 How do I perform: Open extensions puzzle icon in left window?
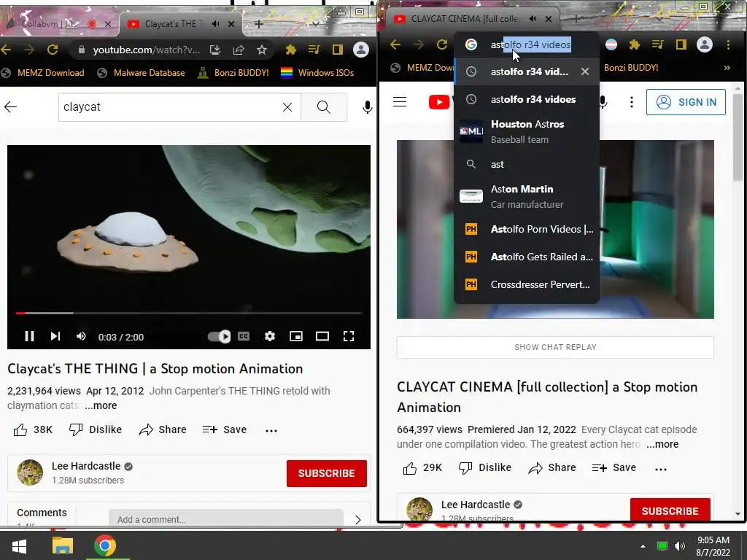(x=290, y=50)
